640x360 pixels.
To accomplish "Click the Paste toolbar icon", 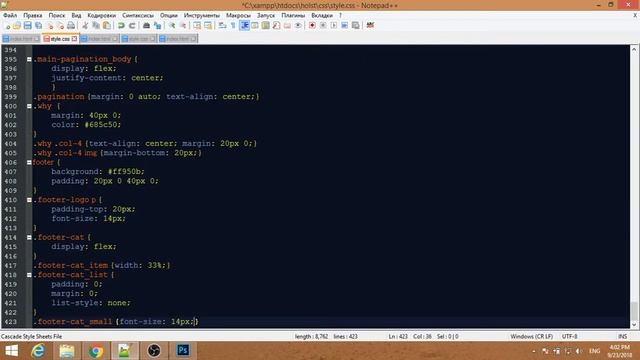I will click(107, 25).
